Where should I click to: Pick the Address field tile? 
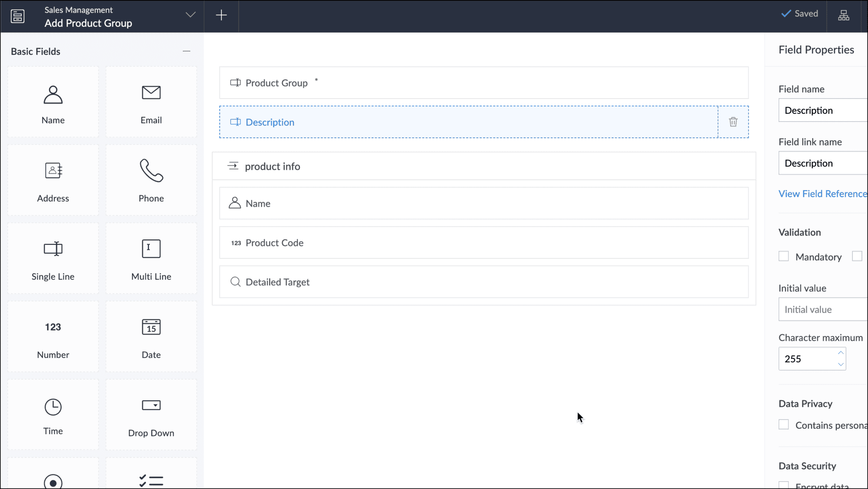[x=53, y=180]
